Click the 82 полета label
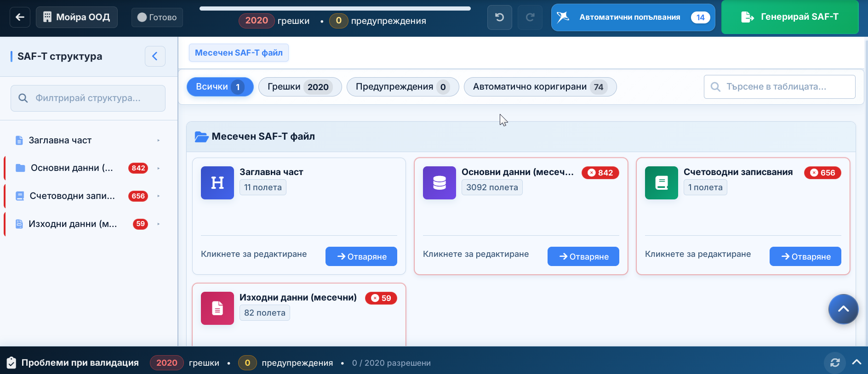 265,313
